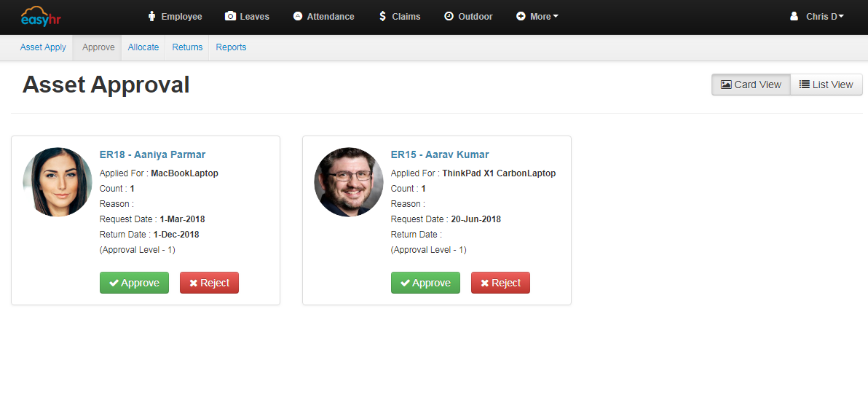
Task: Open the Returns tab
Action: point(187,47)
